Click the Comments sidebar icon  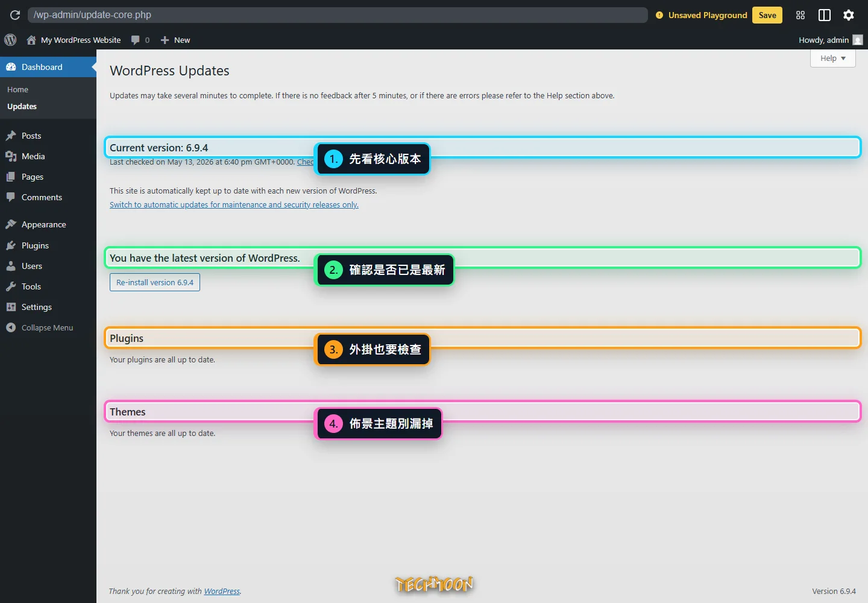(x=11, y=197)
